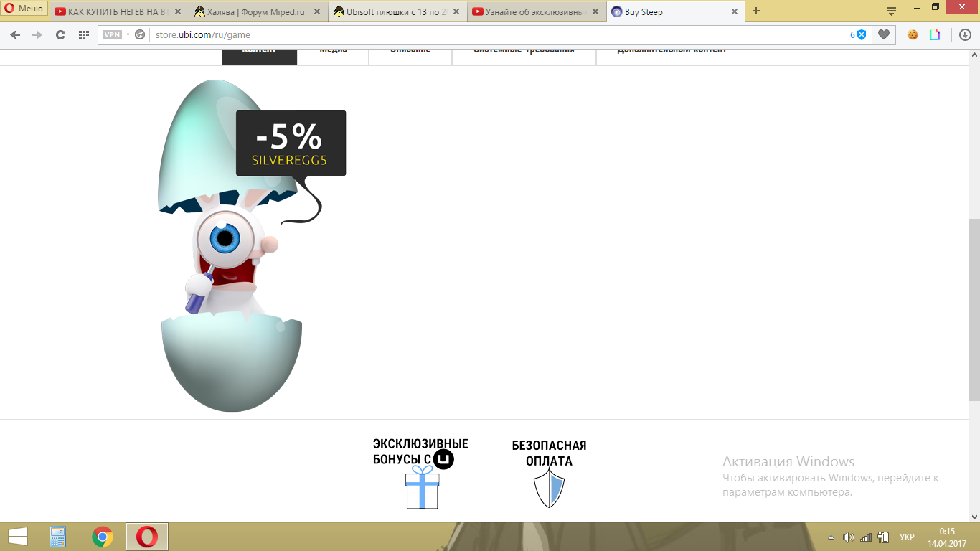Viewport: 980px width, 551px height.
Task: Open the Opera tab menu icon
Action: click(892, 11)
